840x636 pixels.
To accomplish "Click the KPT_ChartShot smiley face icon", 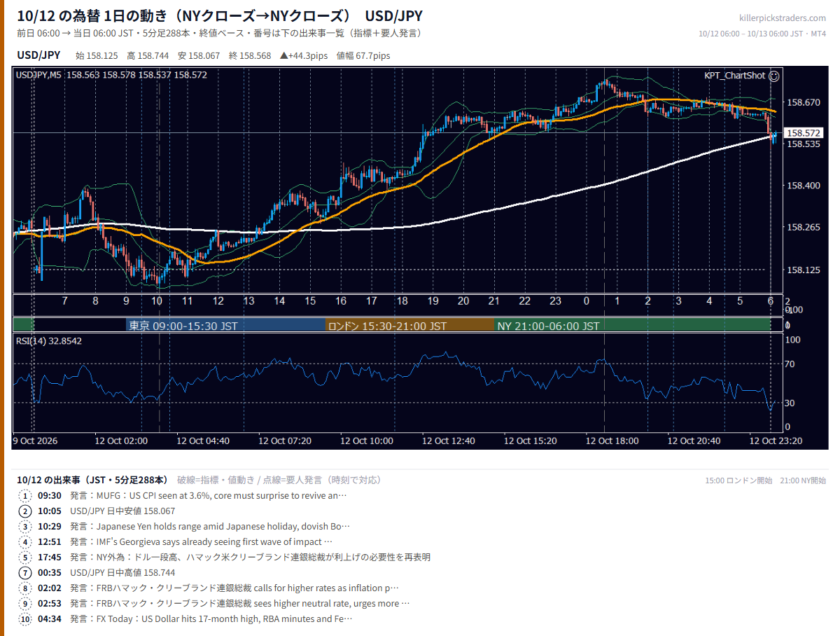I will [773, 76].
